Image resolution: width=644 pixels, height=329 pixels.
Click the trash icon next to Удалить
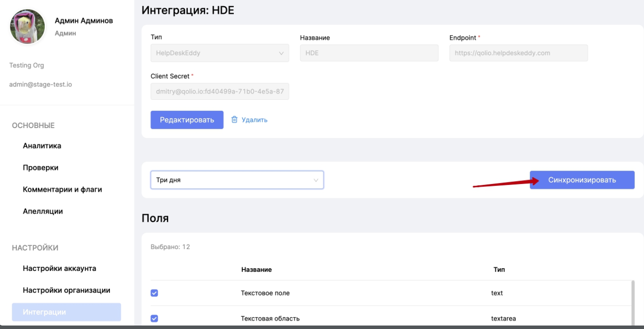click(234, 120)
